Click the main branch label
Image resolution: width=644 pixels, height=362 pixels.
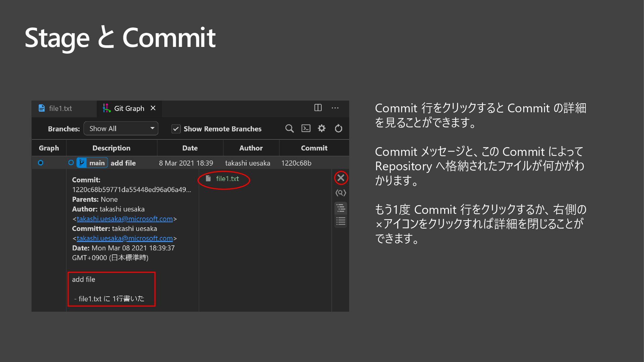click(97, 163)
